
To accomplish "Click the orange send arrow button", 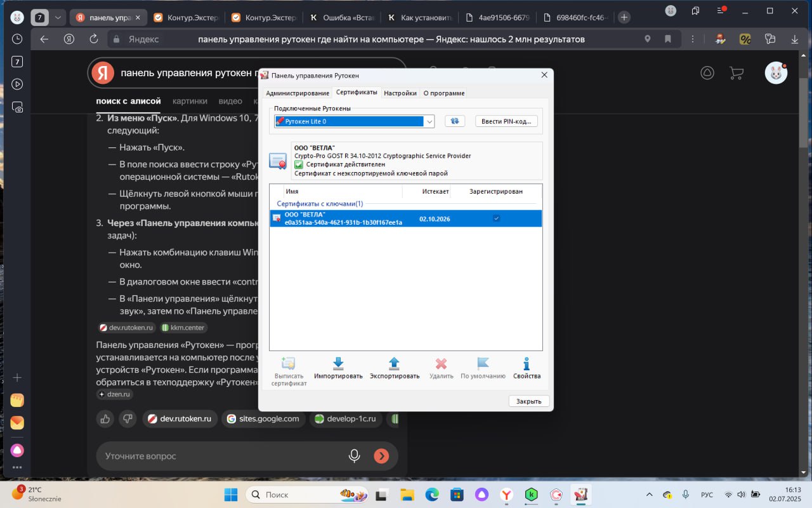I will point(381,455).
